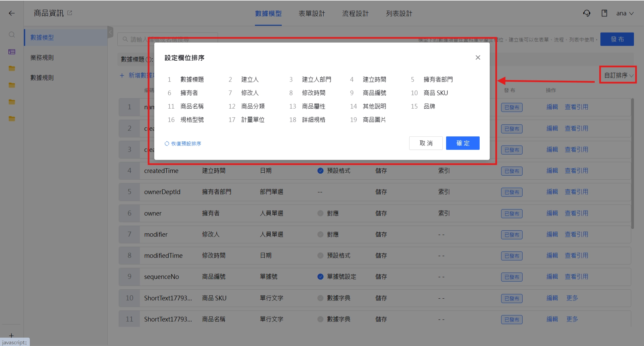The image size is (644, 346).
Task: Select 數據規則 in the left menu
Action: (66, 78)
